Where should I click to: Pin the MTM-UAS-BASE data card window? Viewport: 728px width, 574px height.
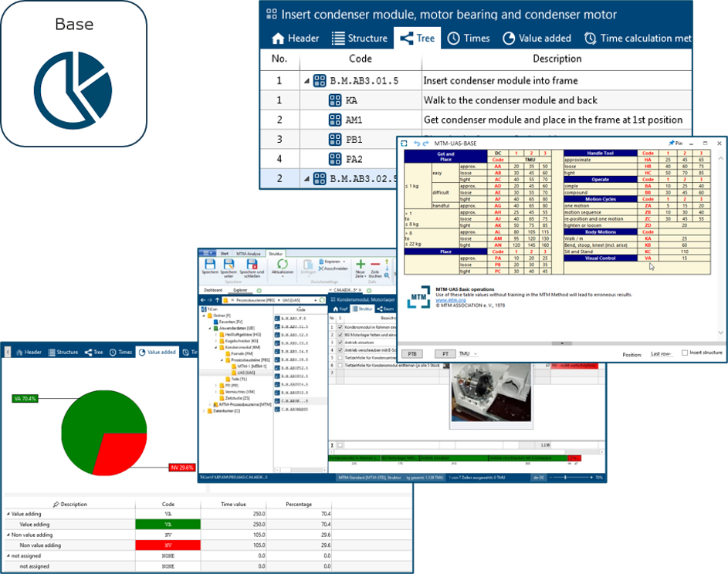pos(676,143)
